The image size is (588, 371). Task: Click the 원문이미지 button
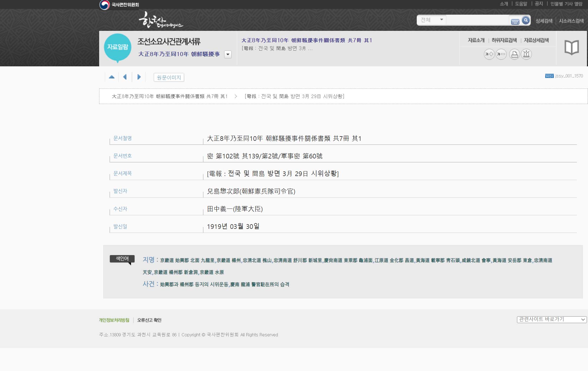point(169,77)
